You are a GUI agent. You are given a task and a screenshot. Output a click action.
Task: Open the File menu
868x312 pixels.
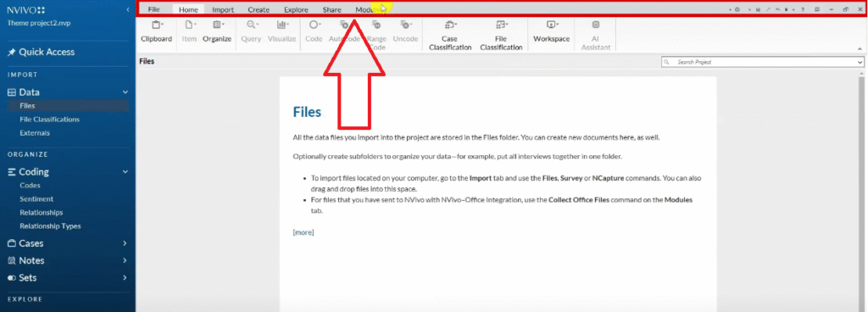pyautogui.click(x=154, y=9)
